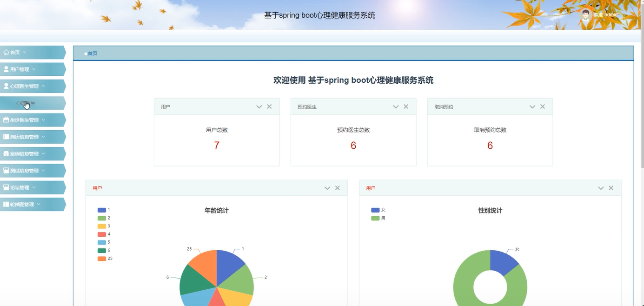Click the home icon beside 首页
Image resolution: width=644 pixels, height=306 pixels.
coord(6,53)
